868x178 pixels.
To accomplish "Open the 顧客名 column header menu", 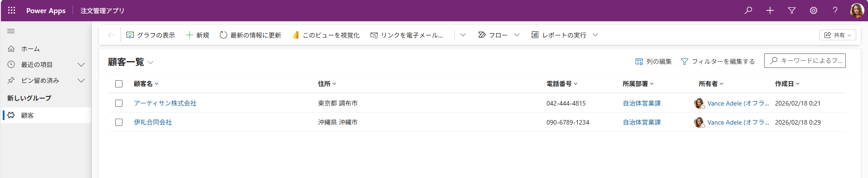I will [146, 84].
